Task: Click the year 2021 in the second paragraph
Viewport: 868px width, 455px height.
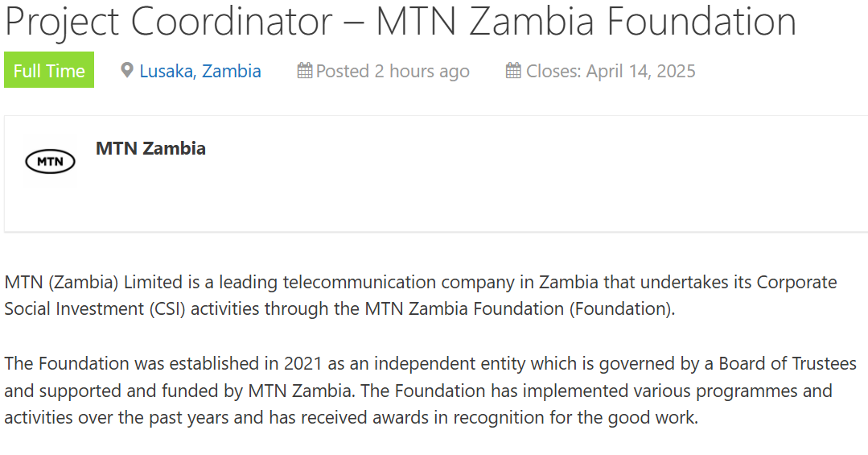Action: click(x=302, y=363)
